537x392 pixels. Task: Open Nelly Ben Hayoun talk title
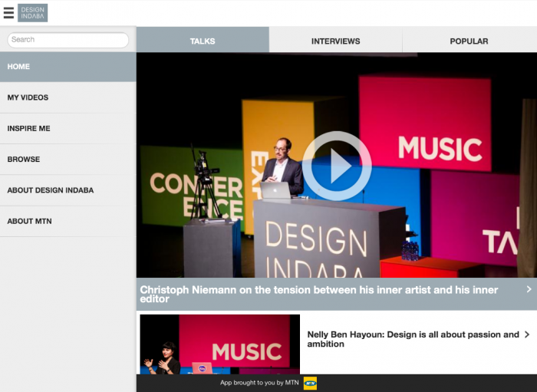(413, 339)
